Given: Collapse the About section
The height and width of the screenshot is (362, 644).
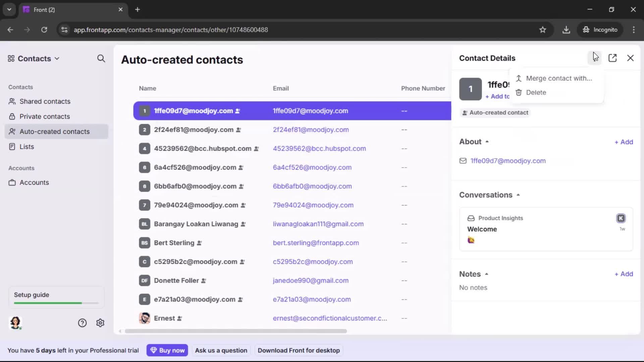Looking at the screenshot, I should click(x=487, y=141).
